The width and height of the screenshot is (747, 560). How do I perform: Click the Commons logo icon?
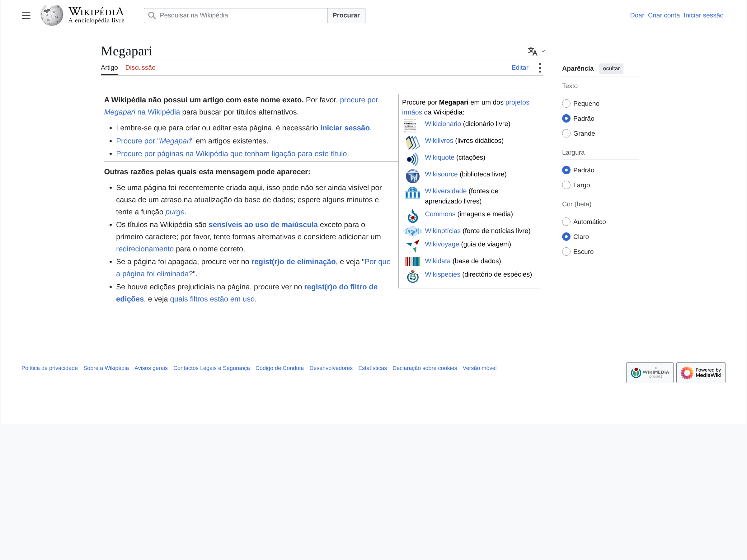point(413,216)
